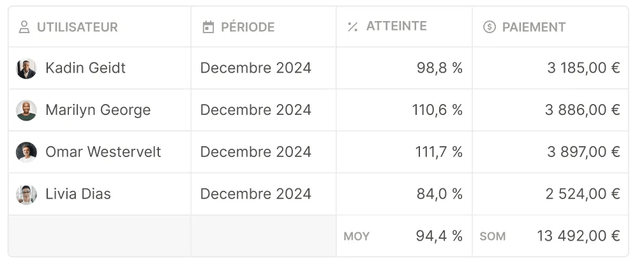
Task: Click the 13 492,00 € total payment
Action: pos(578,236)
